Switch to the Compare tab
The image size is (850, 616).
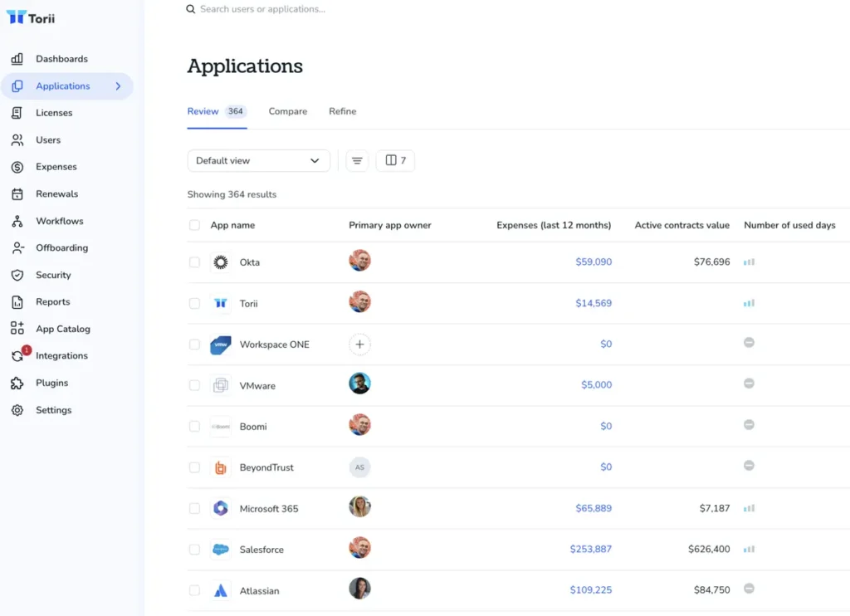tap(288, 112)
